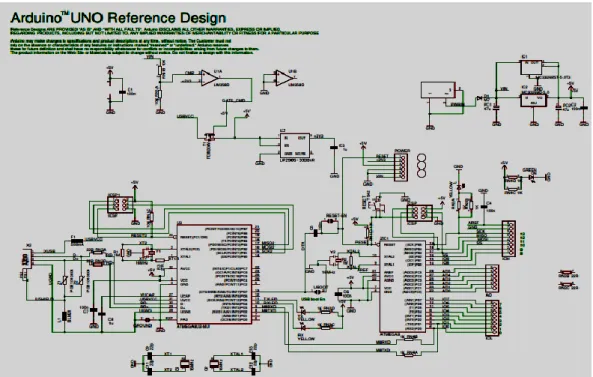Select the F1 fuse symbol
593x377 pixels.
pos(77,240)
